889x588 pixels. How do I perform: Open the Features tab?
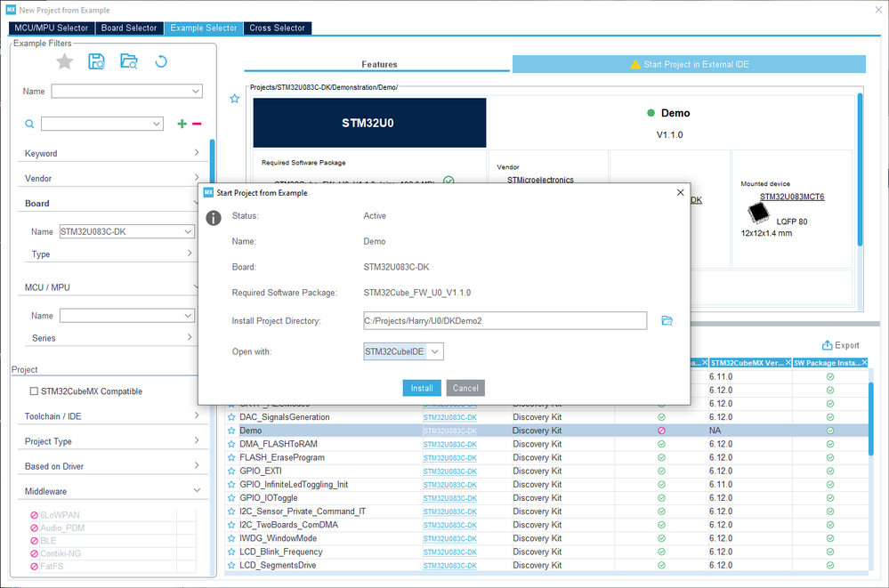(x=379, y=64)
